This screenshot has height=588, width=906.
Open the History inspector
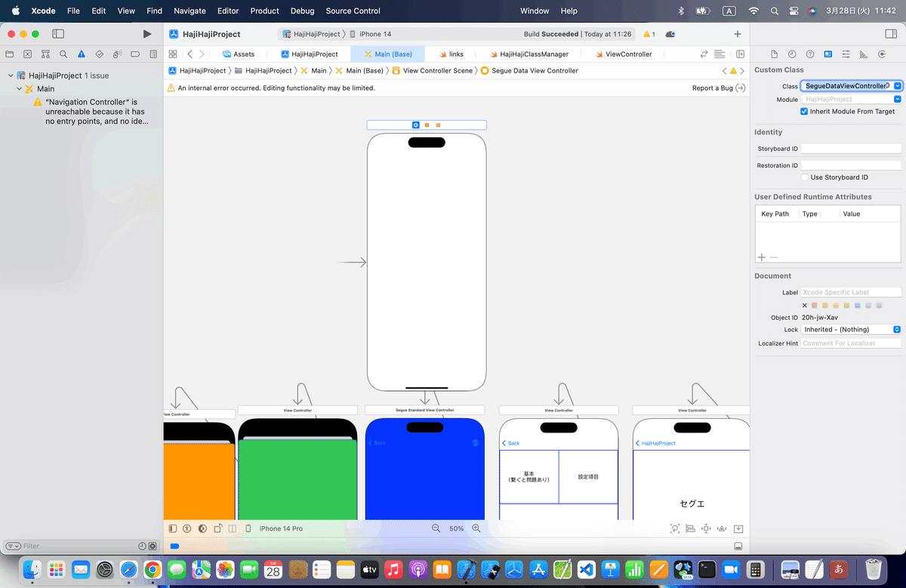(792, 54)
